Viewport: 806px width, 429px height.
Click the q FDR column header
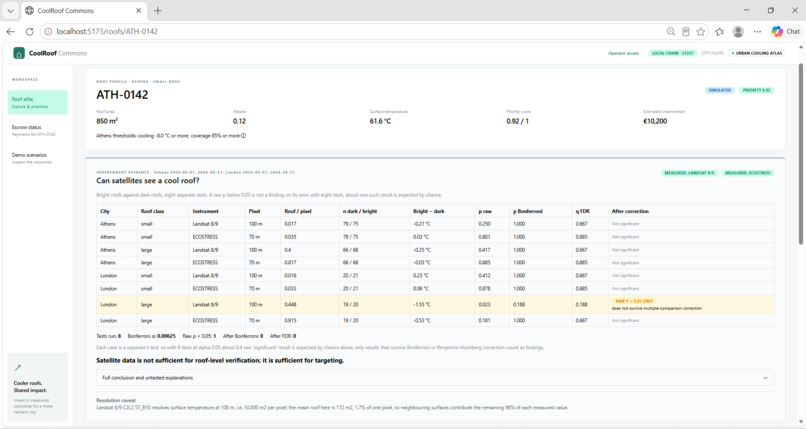pyautogui.click(x=583, y=211)
